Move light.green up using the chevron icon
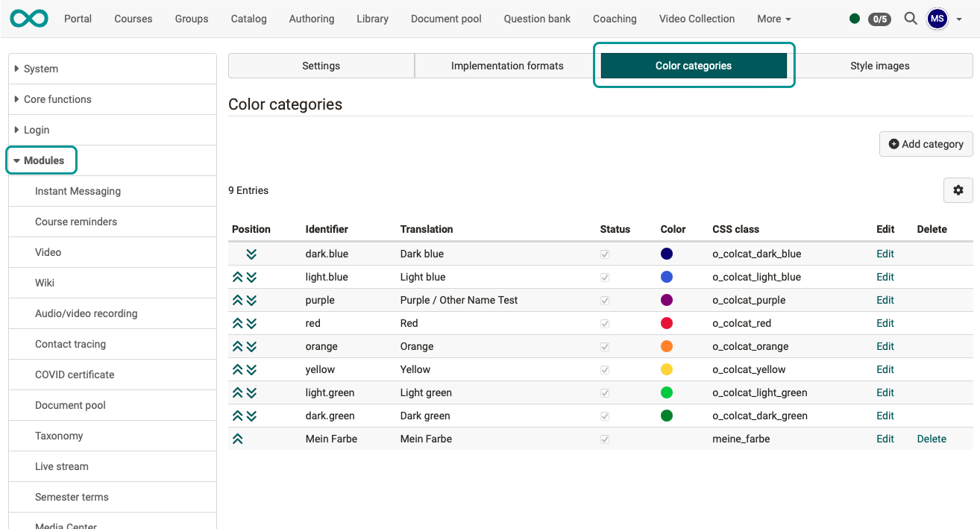Viewport: 980px width, 529px height. coord(237,392)
